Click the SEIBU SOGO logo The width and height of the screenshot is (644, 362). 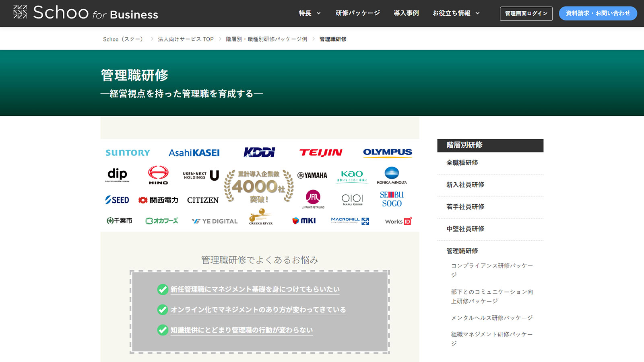(x=392, y=199)
